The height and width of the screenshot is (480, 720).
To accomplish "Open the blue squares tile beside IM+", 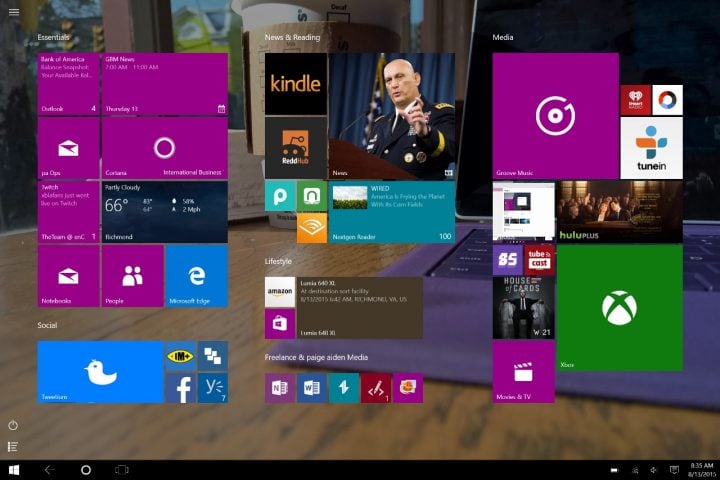I will [213, 356].
